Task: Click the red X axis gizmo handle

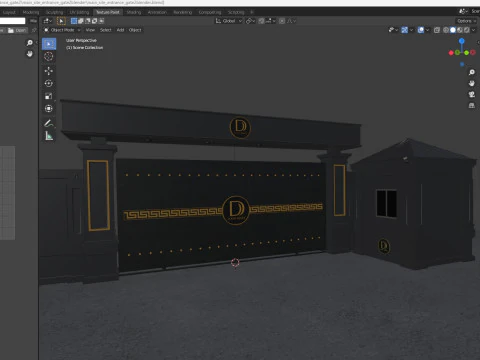Action: [x=451, y=53]
